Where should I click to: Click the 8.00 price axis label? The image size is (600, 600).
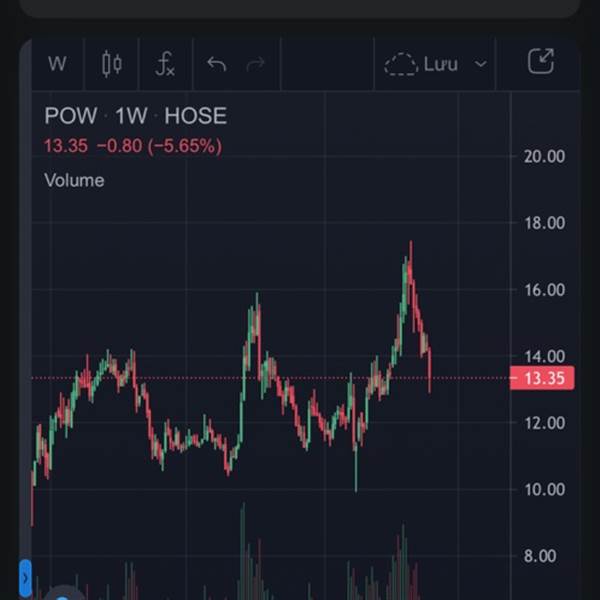coord(544,556)
